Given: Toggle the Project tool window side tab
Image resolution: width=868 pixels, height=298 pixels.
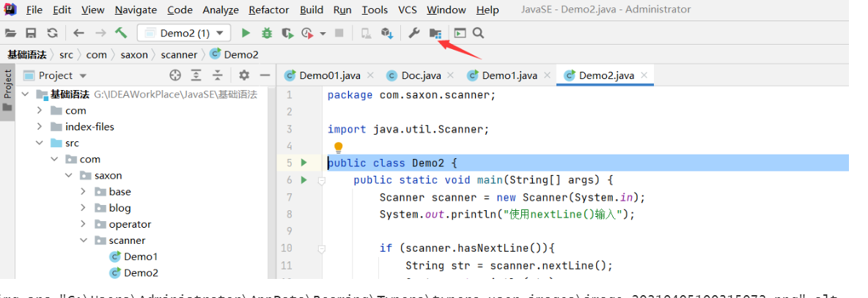Looking at the screenshot, I should pyautogui.click(x=8, y=84).
